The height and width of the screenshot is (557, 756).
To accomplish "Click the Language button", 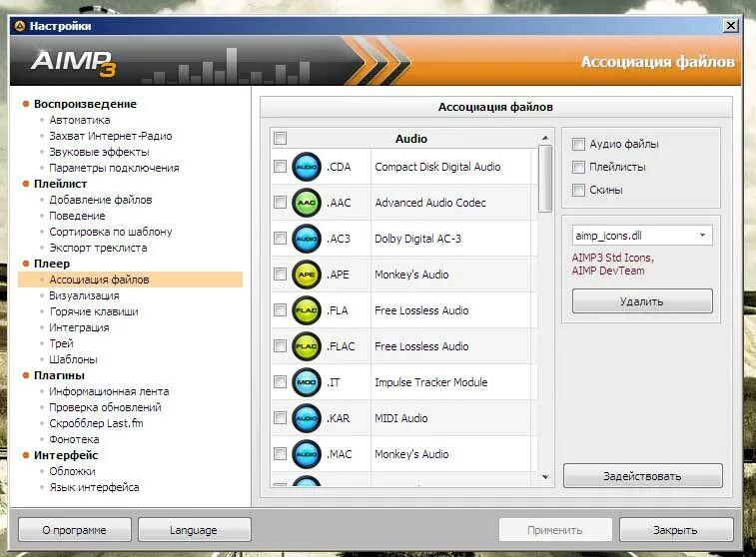I will click(x=195, y=530).
